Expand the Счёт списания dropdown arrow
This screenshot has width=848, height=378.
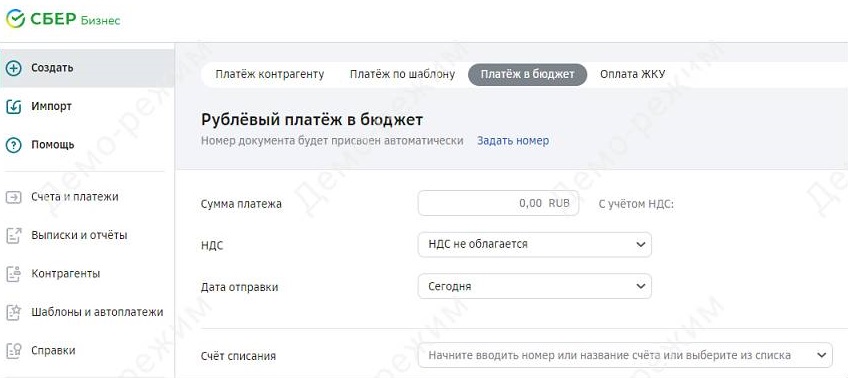coord(822,355)
